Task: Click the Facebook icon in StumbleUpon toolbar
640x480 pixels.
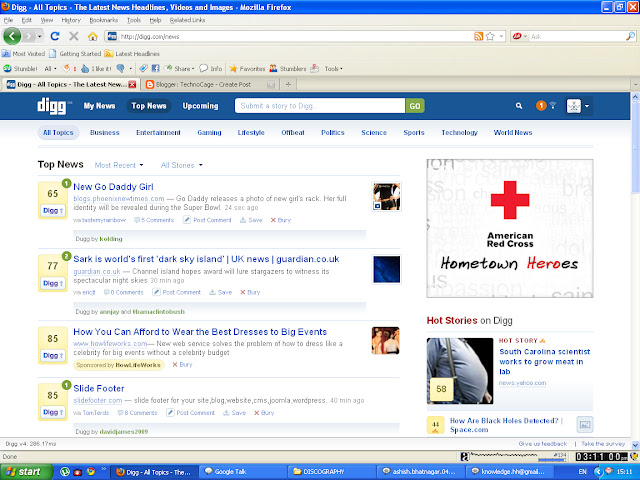Action: click(x=156, y=69)
